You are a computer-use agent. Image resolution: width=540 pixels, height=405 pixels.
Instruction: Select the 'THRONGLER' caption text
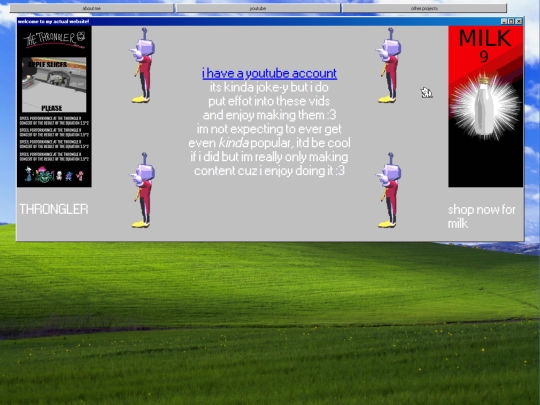pyautogui.click(x=54, y=209)
